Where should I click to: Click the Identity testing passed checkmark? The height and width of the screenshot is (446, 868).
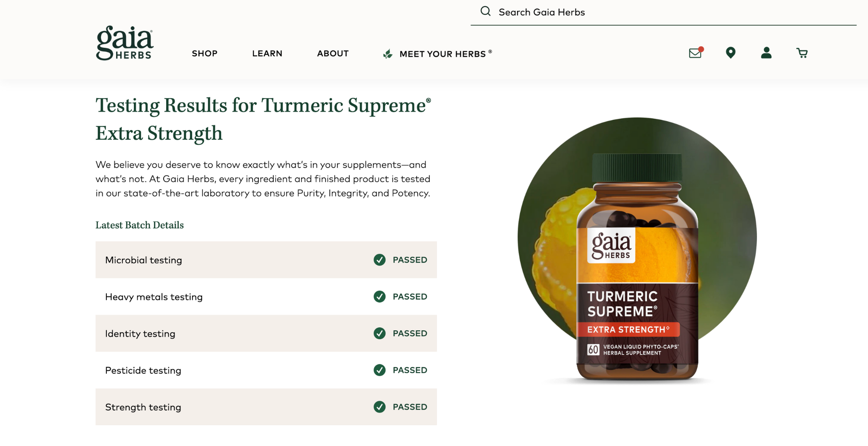click(380, 333)
